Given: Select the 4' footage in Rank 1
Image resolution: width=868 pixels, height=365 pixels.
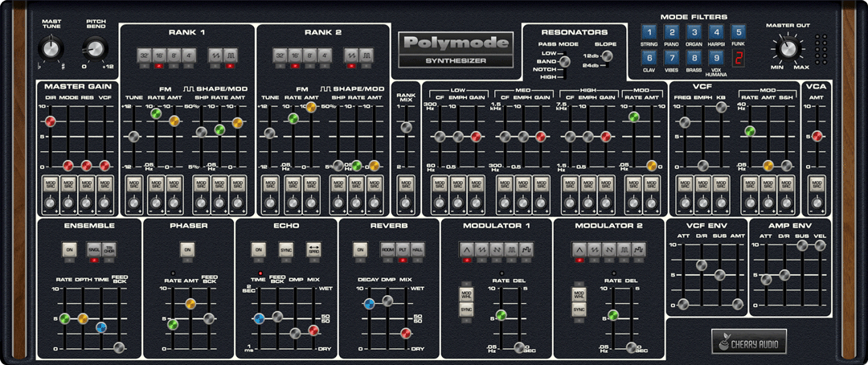Looking at the screenshot, I should click(190, 55).
